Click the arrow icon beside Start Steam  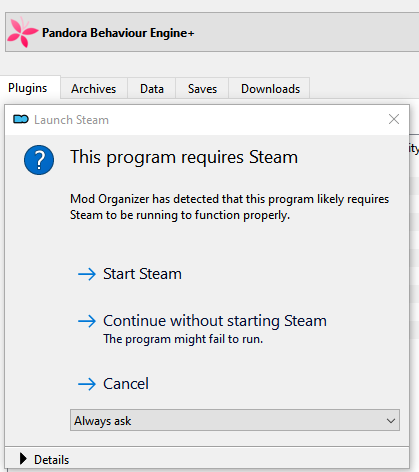87,274
